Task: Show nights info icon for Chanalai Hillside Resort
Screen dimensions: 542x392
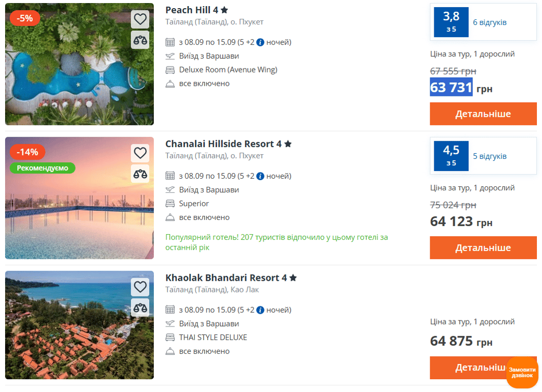Action: (x=261, y=176)
